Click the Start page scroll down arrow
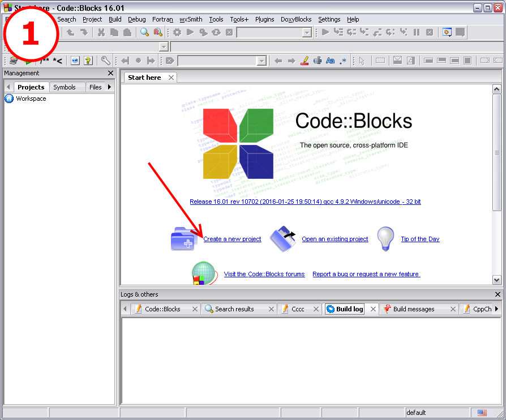Viewport: 506px width, 420px height. pos(496,280)
